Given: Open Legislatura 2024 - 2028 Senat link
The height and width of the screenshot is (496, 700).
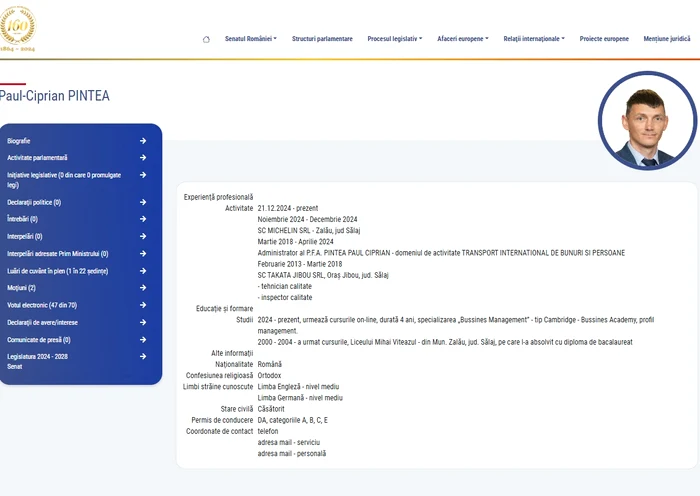Looking at the screenshot, I should pyautogui.click(x=38, y=361).
